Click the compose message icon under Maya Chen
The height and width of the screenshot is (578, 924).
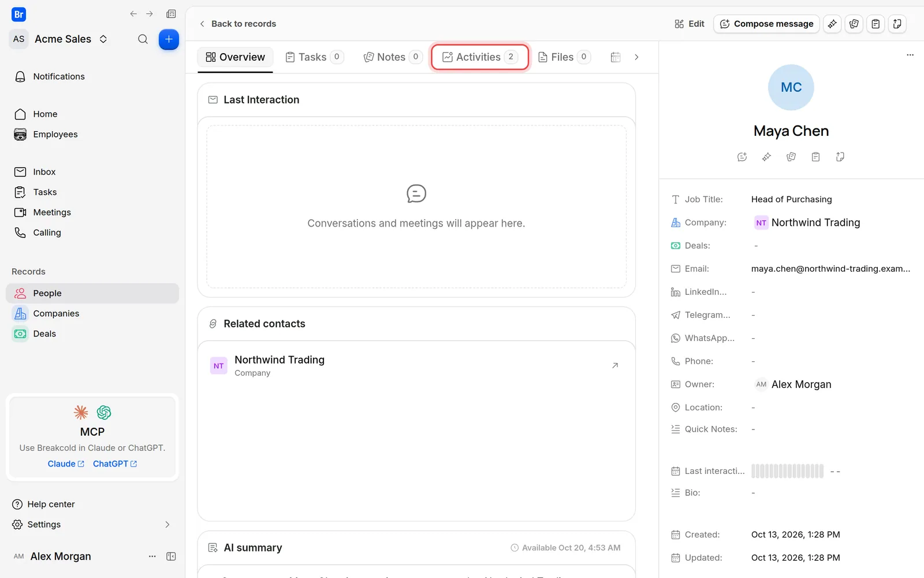(742, 157)
